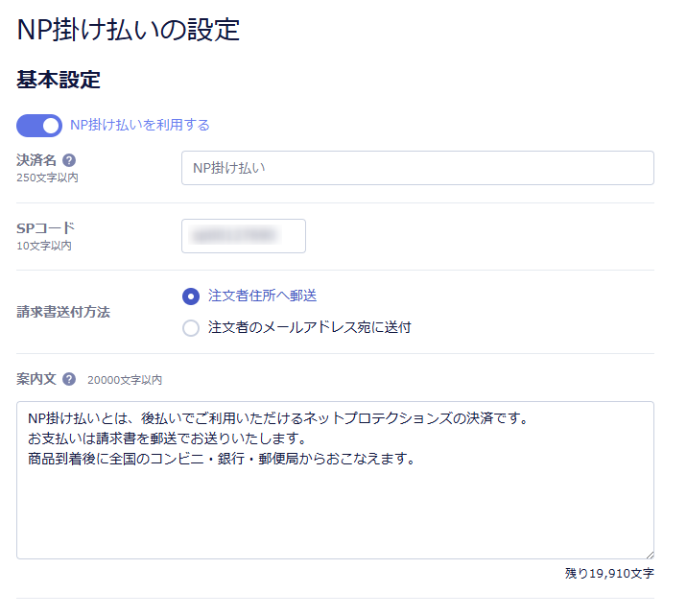Click the line お支払いは請求書を郵送でお送りいたします。

click(167, 438)
